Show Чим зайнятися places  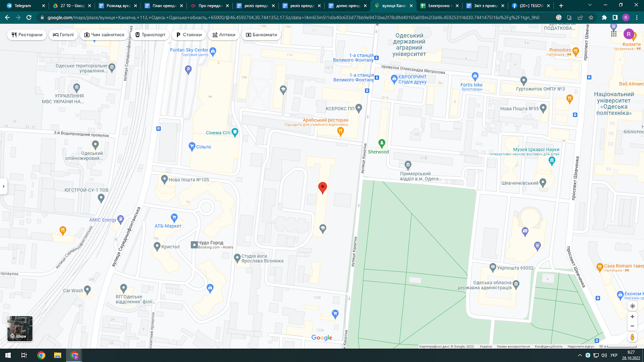tap(104, 35)
